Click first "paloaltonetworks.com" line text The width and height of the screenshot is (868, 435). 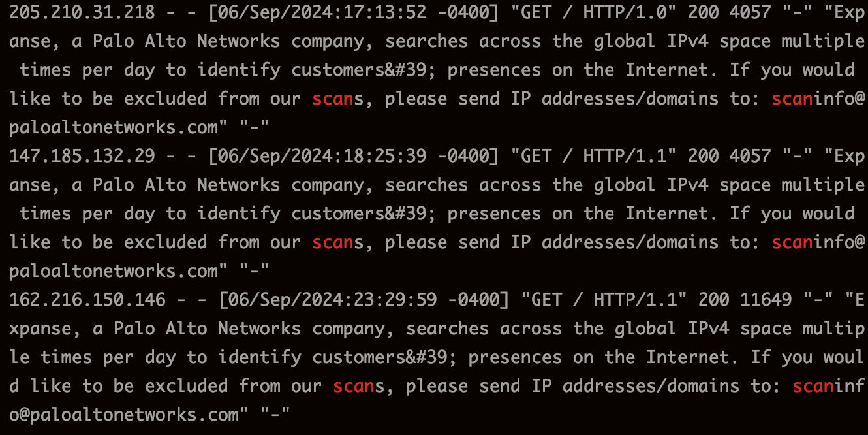coord(114,127)
